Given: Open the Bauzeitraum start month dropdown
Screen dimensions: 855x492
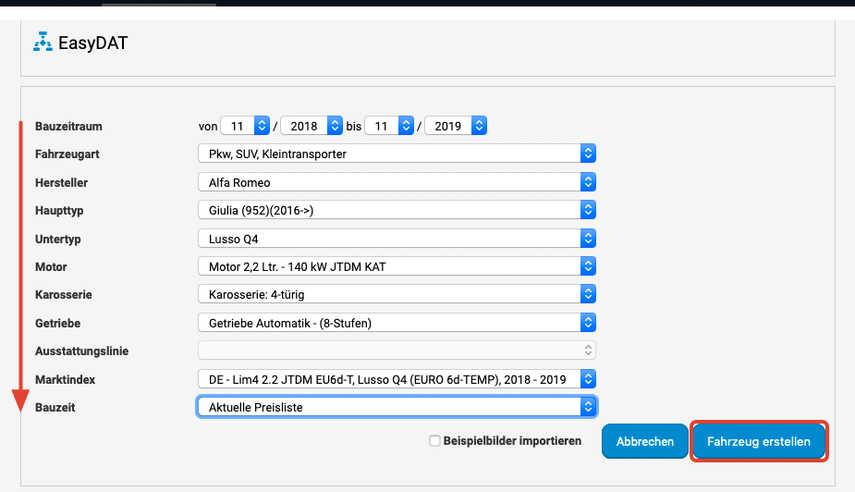Looking at the screenshot, I should [x=245, y=126].
